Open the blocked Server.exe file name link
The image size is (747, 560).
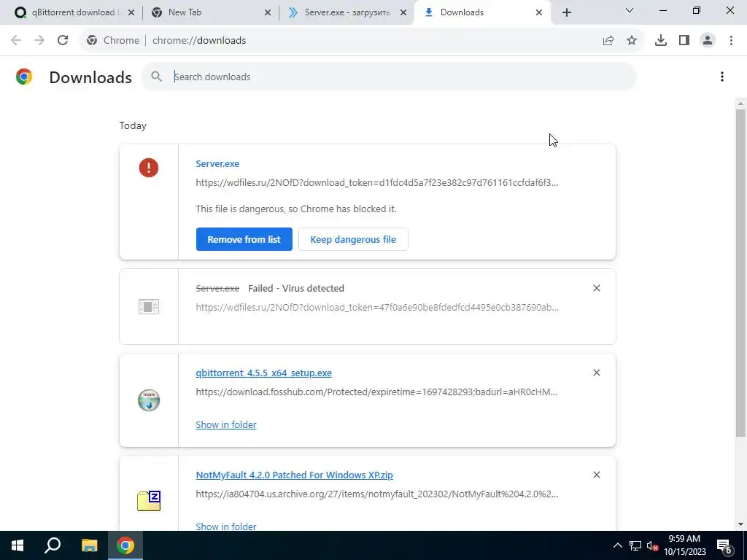[x=217, y=164]
